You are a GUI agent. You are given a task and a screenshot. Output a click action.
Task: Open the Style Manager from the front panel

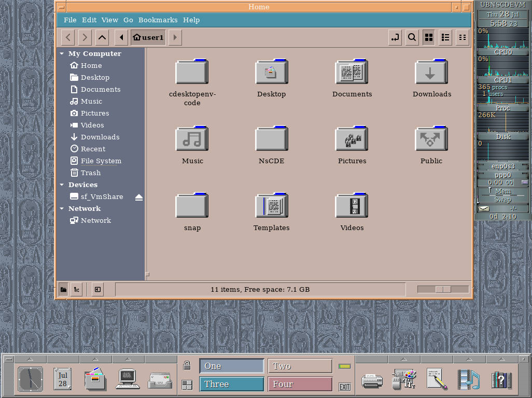(404, 379)
